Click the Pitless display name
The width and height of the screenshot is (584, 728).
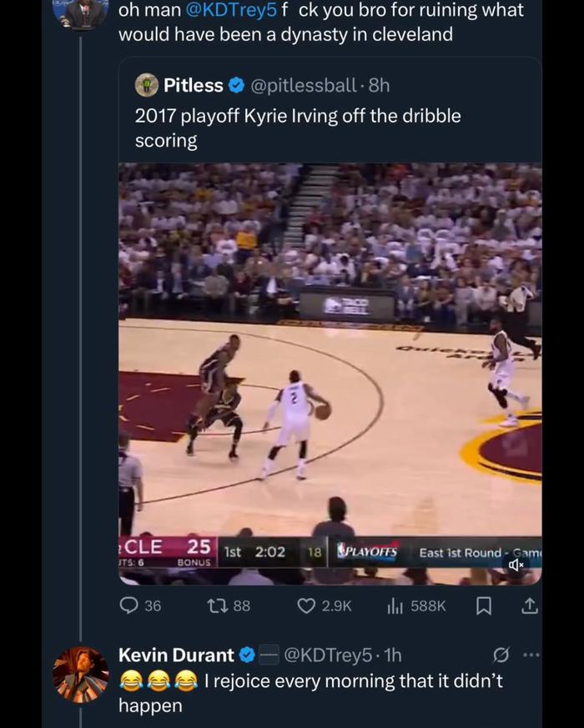click(194, 85)
